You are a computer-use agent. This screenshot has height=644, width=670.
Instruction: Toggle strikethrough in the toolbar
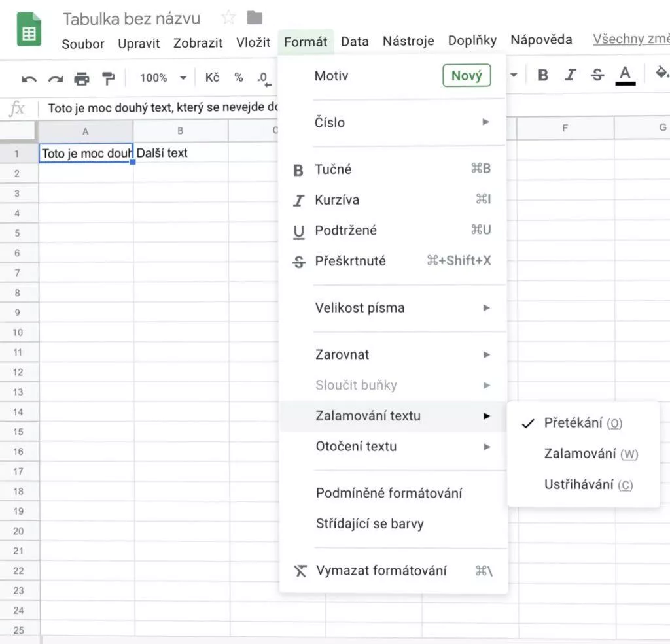[597, 75]
